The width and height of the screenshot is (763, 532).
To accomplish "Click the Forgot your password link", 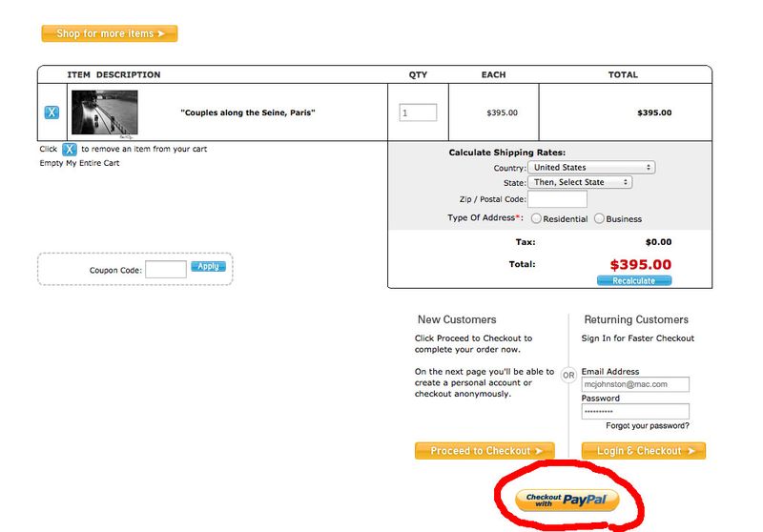I will (x=647, y=426).
